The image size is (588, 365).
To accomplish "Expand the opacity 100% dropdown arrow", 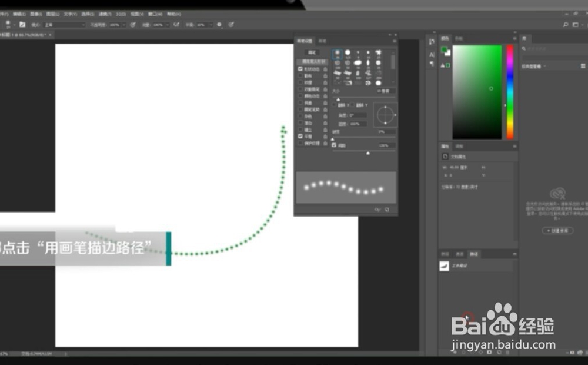I will (x=123, y=25).
